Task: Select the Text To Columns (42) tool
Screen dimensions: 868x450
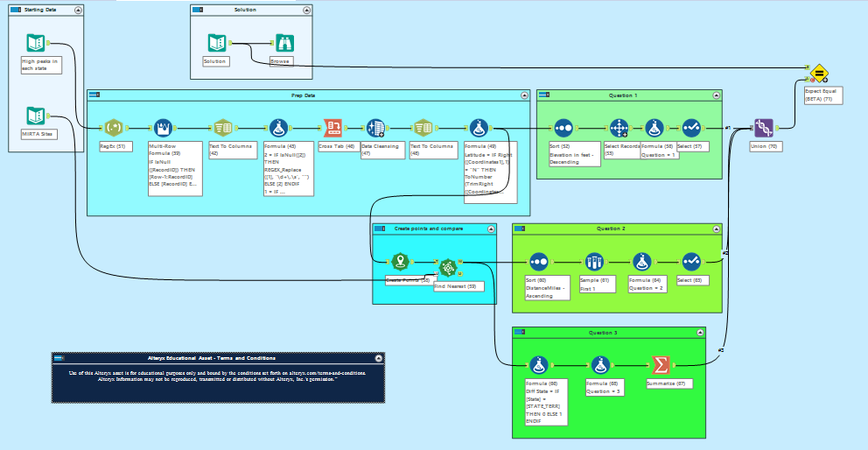Action: (x=222, y=128)
